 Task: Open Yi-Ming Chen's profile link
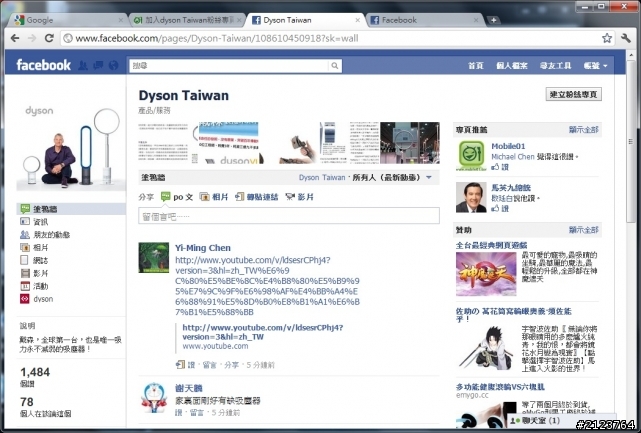point(203,248)
